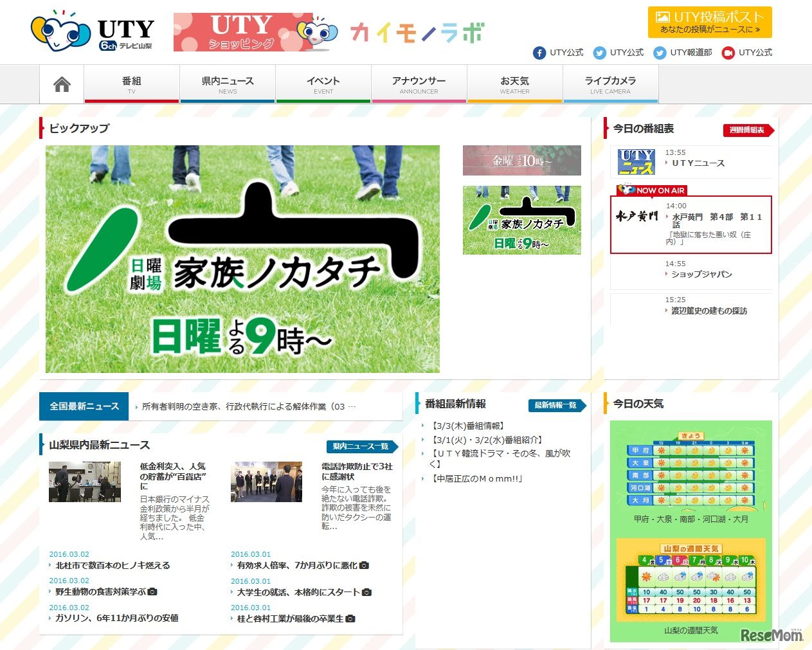The image size is (812, 650).
Task: Open 【3/1(火)・3/2(水)番組紹介】 link
Action: click(487, 440)
